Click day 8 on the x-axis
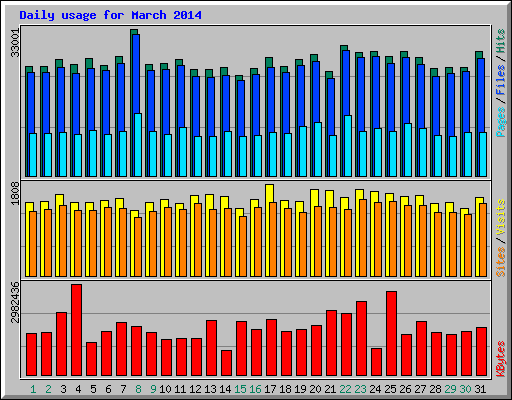 (138, 389)
